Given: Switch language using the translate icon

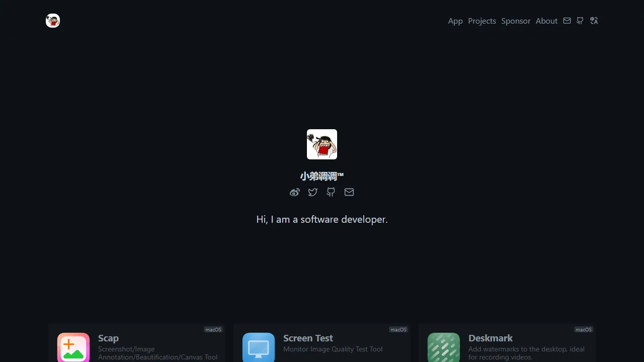Looking at the screenshot, I should [594, 21].
